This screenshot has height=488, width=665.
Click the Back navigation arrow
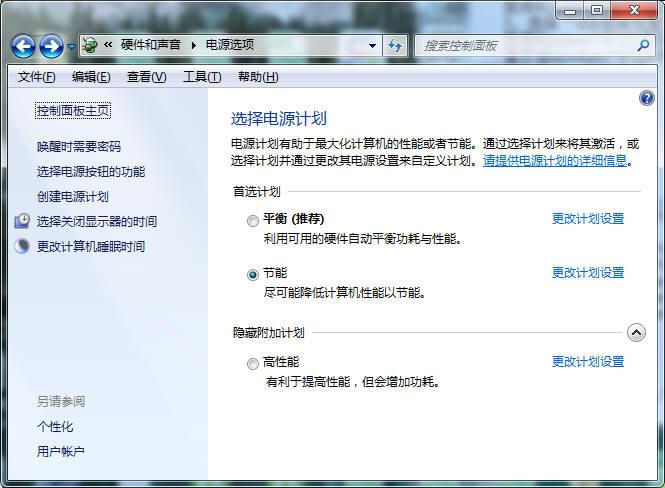click(23, 46)
